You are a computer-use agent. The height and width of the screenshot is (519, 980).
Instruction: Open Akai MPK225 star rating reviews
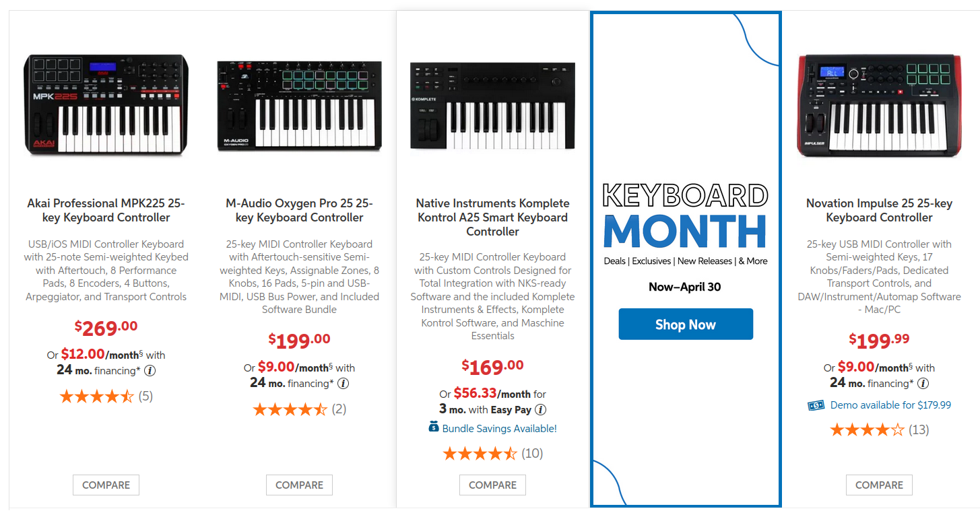[x=106, y=396]
